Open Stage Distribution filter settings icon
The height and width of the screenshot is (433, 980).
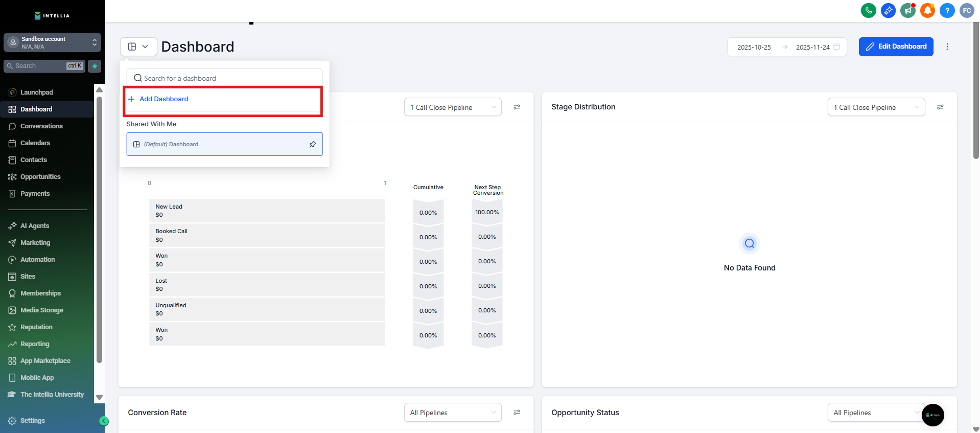940,107
